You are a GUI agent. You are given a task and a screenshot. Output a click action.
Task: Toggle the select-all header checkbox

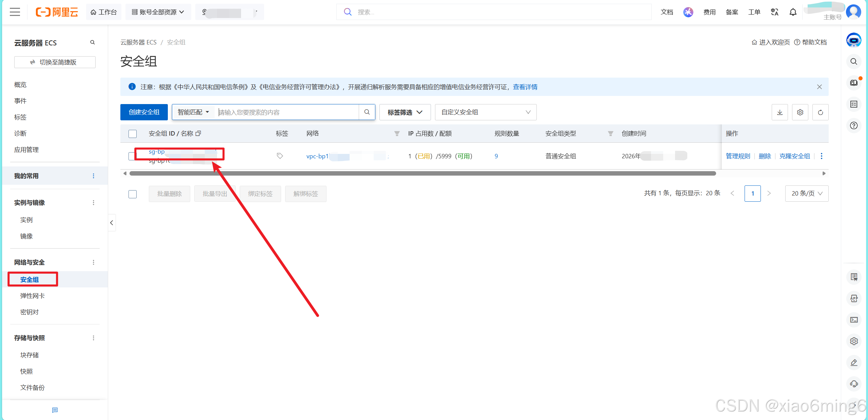[x=133, y=134]
